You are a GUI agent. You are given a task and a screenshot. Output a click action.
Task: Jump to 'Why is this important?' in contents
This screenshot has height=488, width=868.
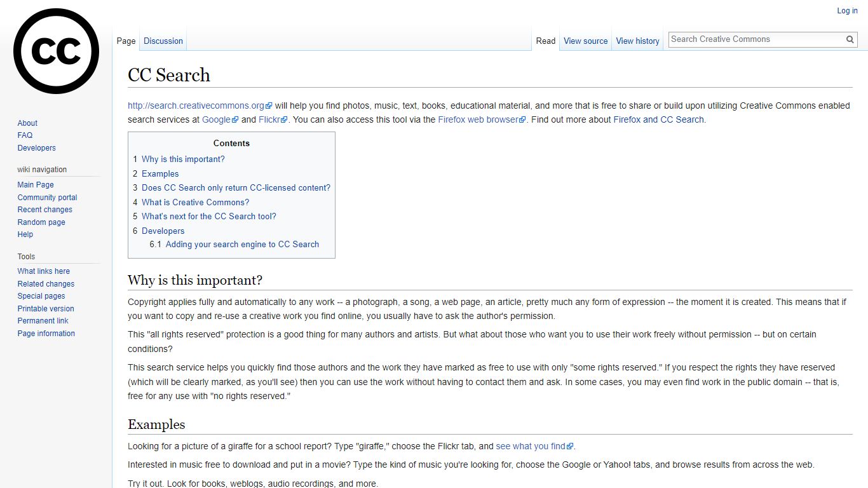click(x=183, y=159)
